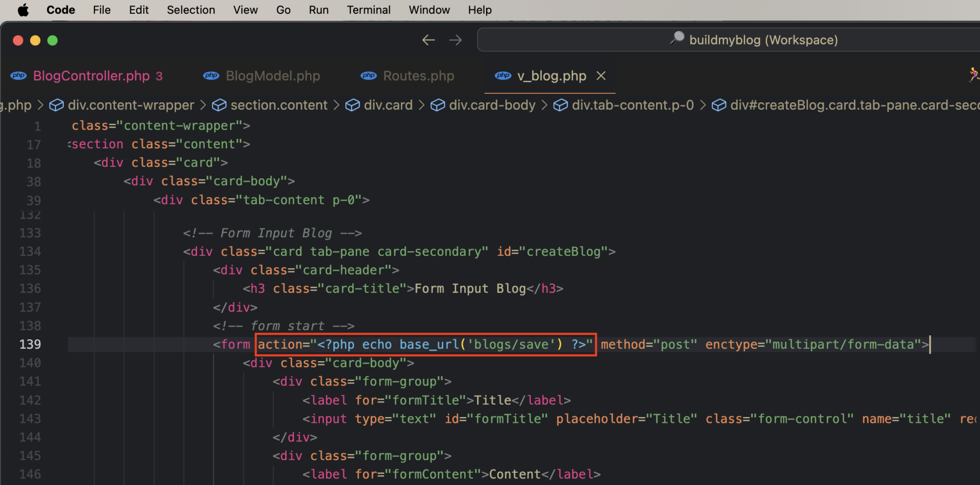Select div.card-body in the breadcrumb
Screen dimensions: 980x485
(483, 105)
